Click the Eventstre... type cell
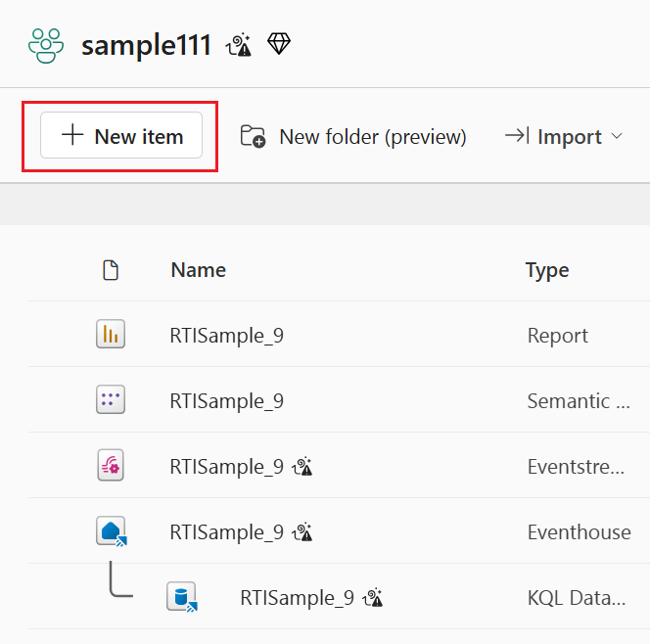The width and height of the screenshot is (650, 644). [576, 467]
